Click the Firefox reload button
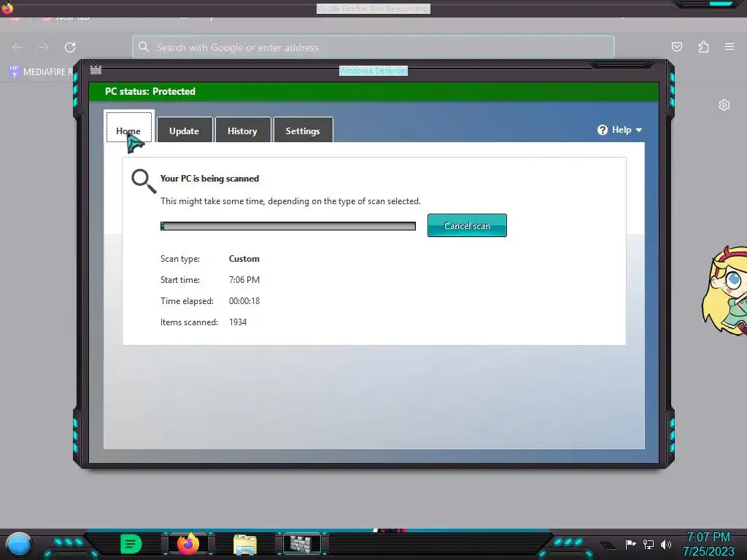Screen dimensions: 747x560 click(70, 47)
